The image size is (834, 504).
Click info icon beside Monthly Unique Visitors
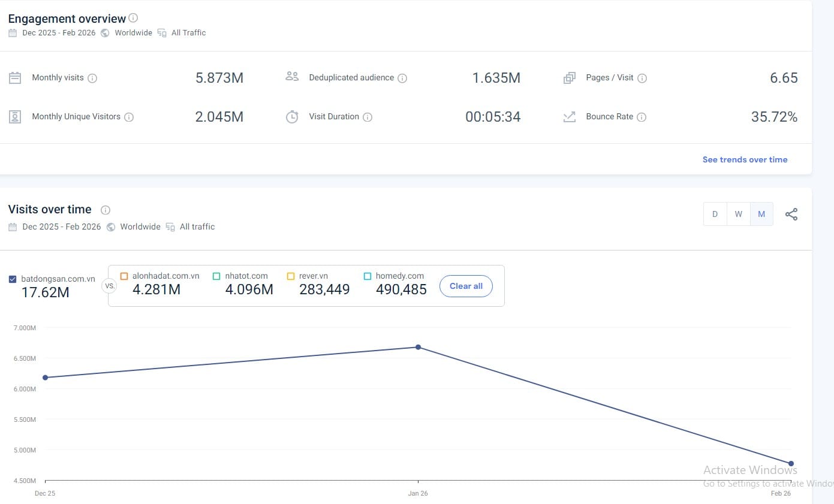[x=129, y=117]
